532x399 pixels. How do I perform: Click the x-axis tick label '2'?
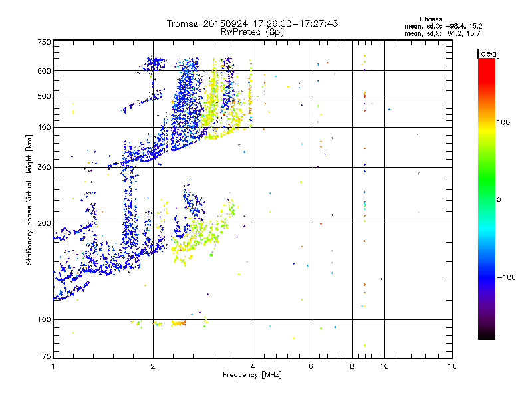point(153,366)
